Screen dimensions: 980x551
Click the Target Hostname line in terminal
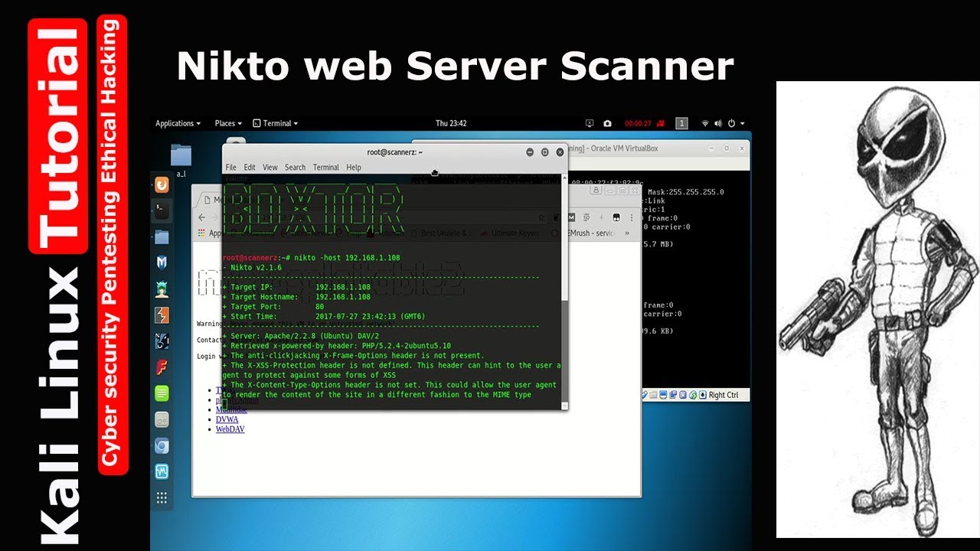[x=296, y=297]
